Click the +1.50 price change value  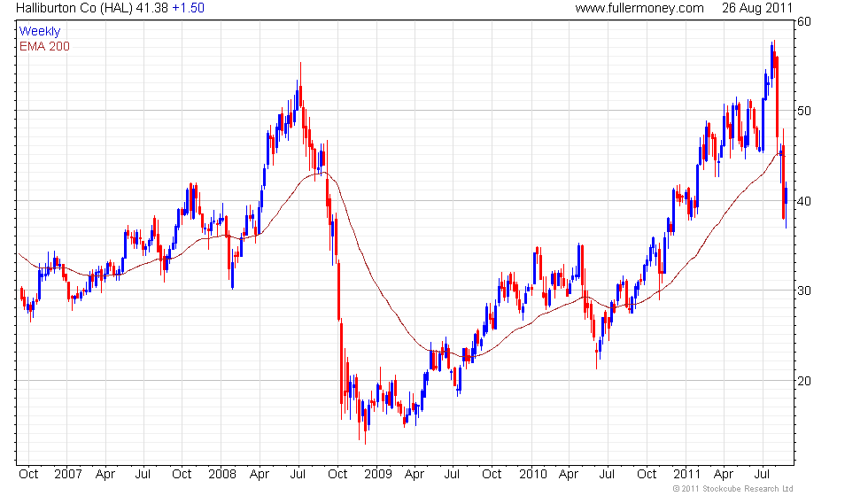pos(188,8)
